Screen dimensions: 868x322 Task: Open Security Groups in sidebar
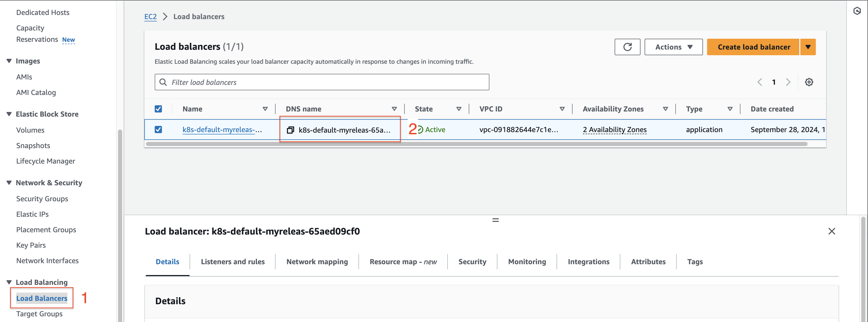pyautogui.click(x=42, y=198)
